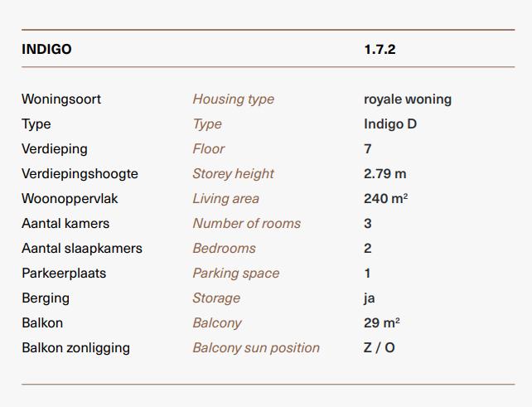Viewport: 532px width, 407px height.
Task: Select the unit number 1.7.2
Action: click(x=380, y=49)
